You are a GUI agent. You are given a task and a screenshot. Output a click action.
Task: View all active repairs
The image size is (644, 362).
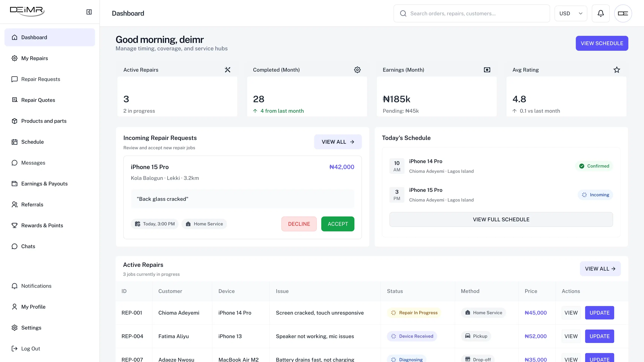(x=600, y=269)
